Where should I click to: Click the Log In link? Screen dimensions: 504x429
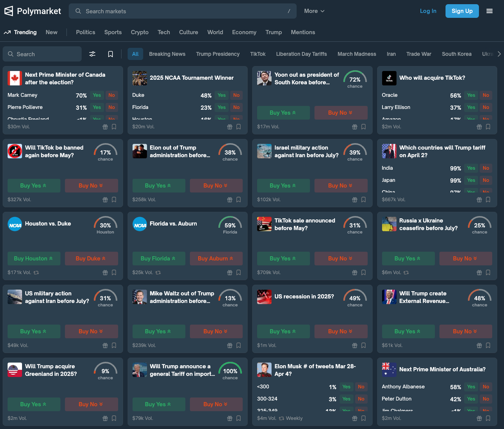428,11
